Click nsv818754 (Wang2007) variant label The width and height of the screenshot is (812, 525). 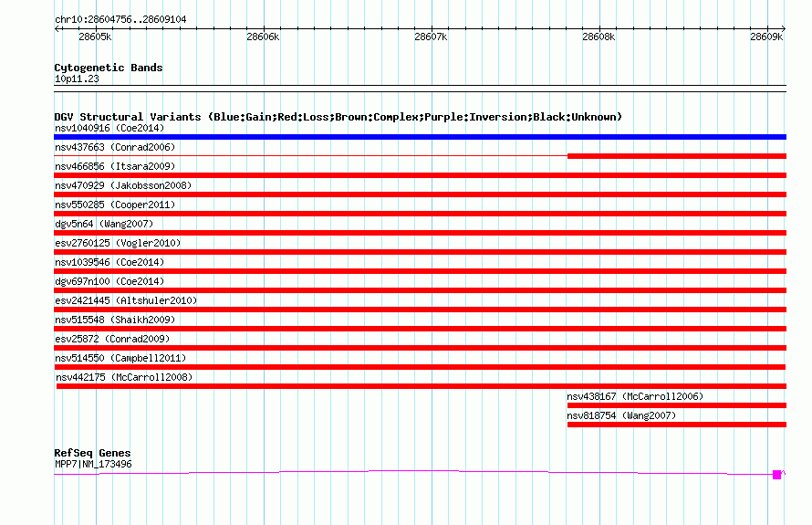621,415
